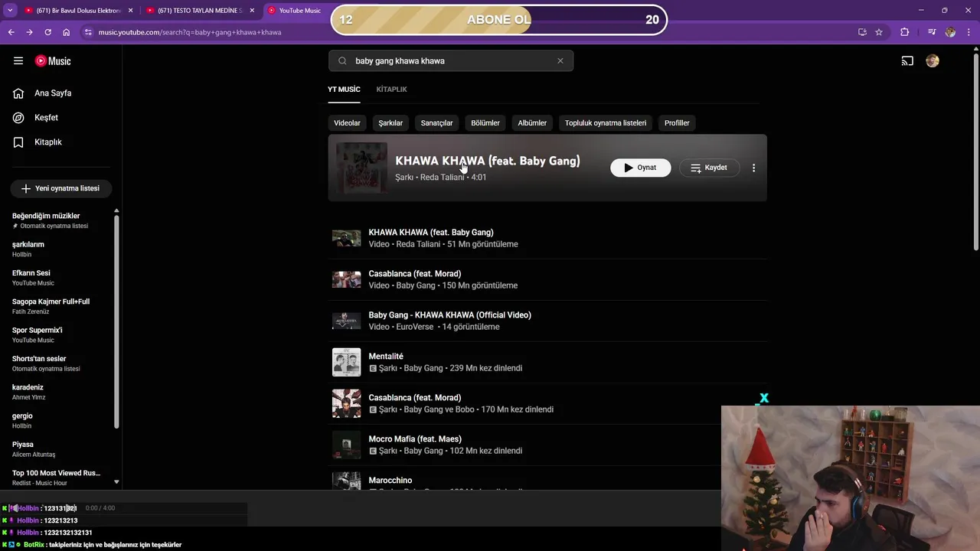This screenshot has width=980, height=551.
Task: Bookmark this page with star icon
Action: click(x=879, y=32)
